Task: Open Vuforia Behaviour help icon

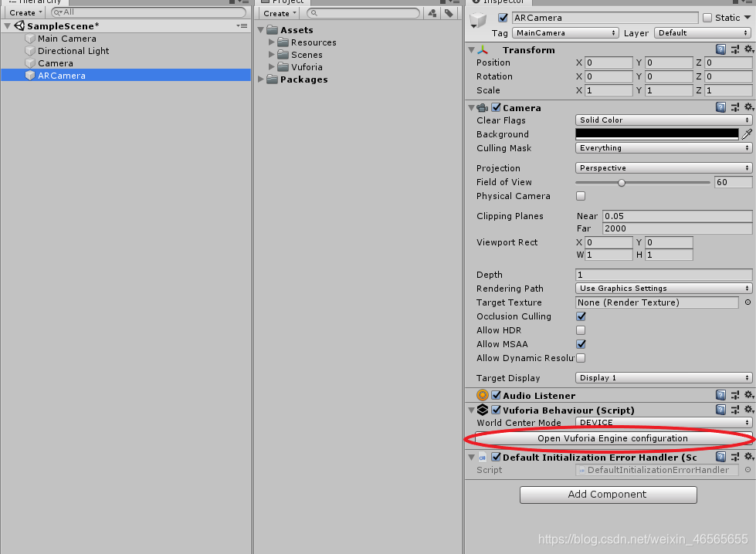Action: coord(720,410)
